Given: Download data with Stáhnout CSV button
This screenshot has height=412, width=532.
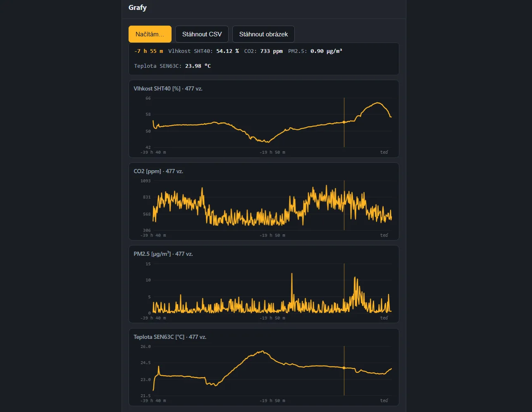Looking at the screenshot, I should tap(202, 34).
